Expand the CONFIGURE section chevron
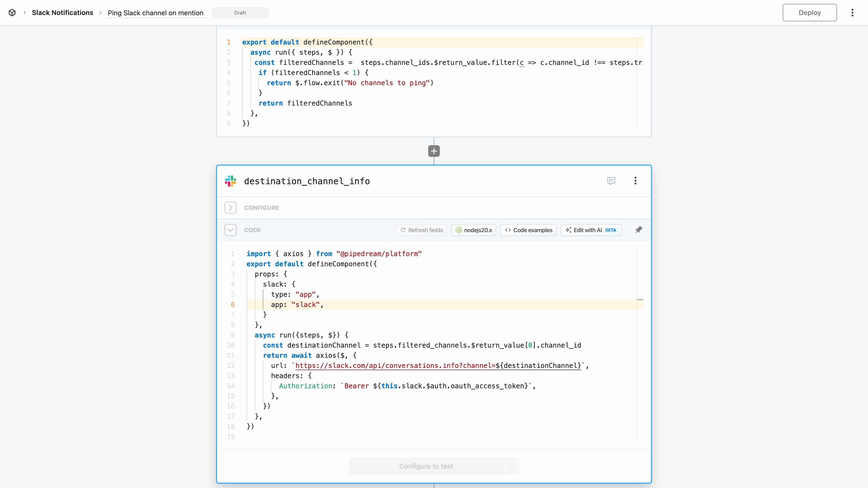The image size is (868, 488). click(231, 207)
